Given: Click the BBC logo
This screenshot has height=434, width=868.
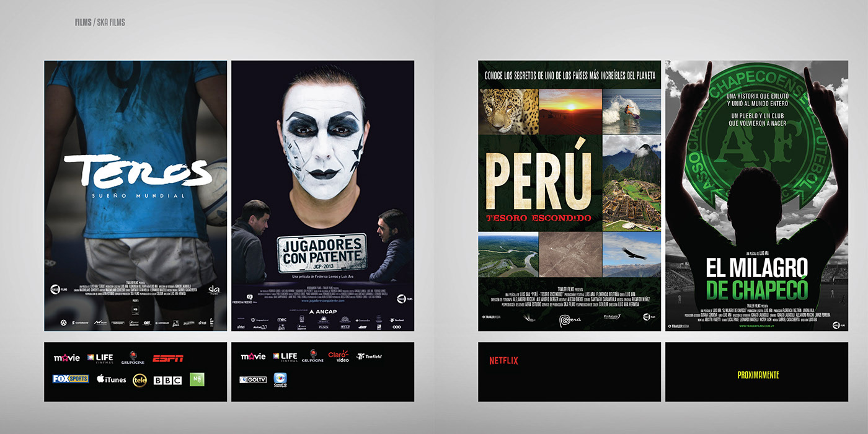Looking at the screenshot, I should pos(167,380).
